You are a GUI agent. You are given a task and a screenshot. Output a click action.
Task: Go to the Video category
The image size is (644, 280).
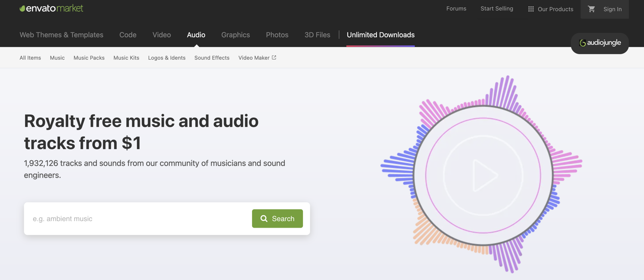tap(162, 35)
